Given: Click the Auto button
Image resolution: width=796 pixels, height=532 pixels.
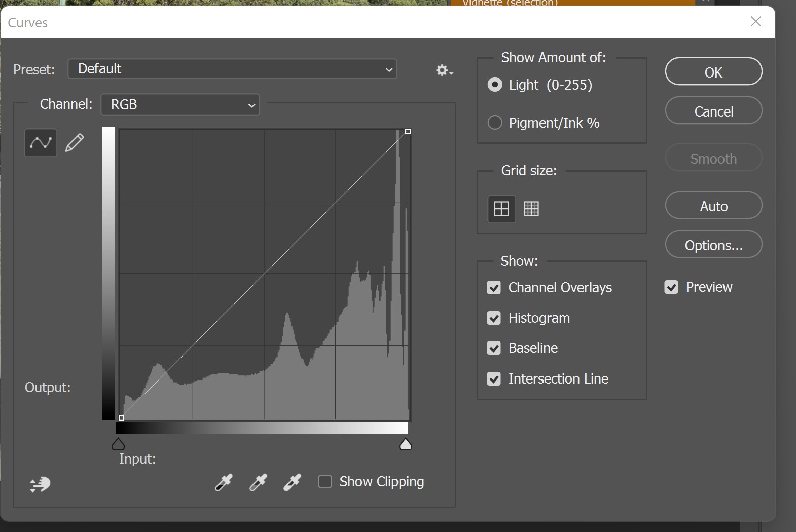Looking at the screenshot, I should (713, 206).
